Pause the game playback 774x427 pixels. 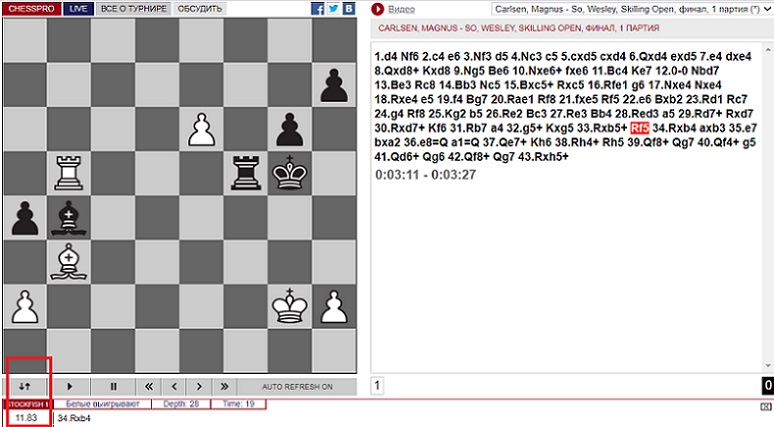[113, 386]
